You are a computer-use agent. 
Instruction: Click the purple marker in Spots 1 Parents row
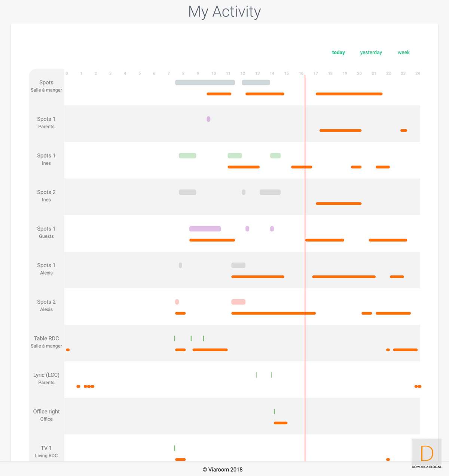pos(208,119)
